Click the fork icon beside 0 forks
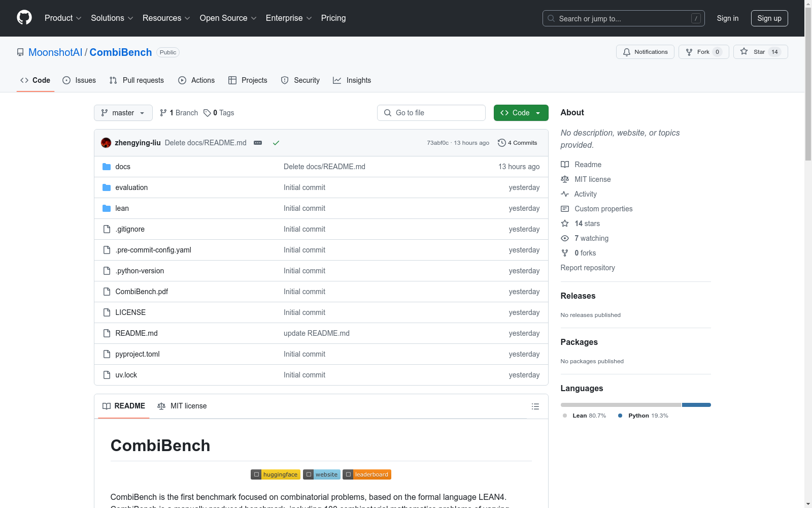Image resolution: width=812 pixels, height=508 pixels. [565, 253]
